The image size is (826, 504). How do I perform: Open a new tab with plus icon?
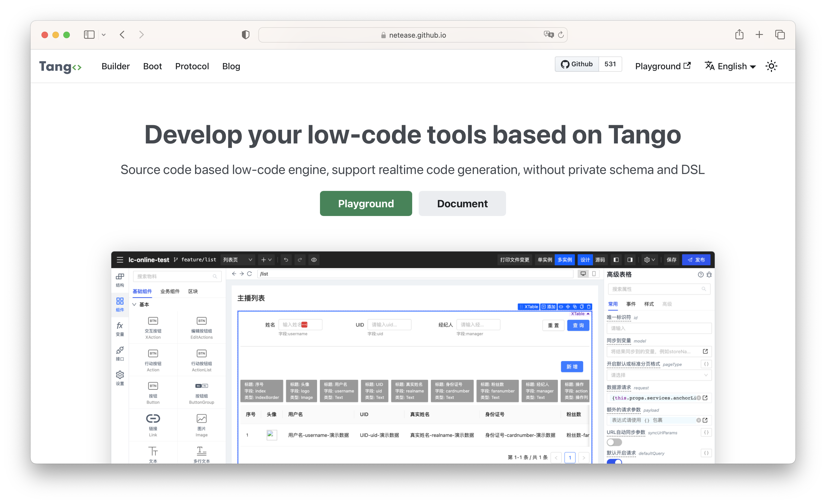pyautogui.click(x=759, y=35)
